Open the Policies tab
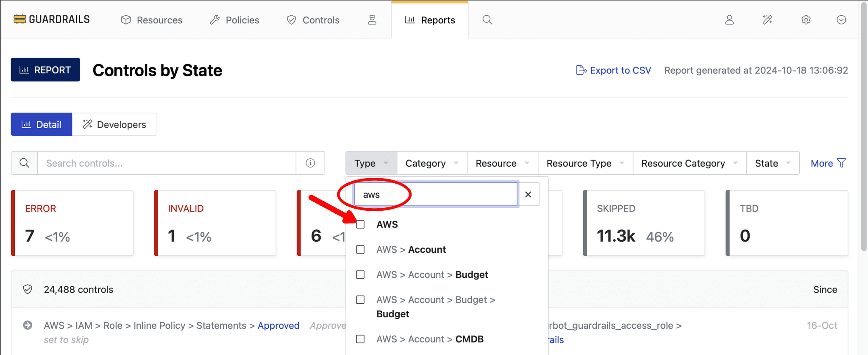The image size is (868, 355). tap(234, 20)
